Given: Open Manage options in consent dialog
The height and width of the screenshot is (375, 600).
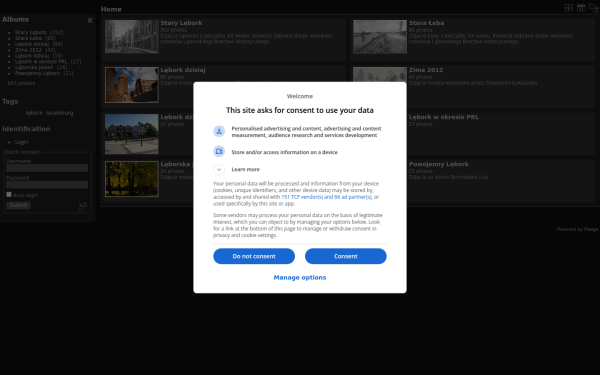Looking at the screenshot, I should click(300, 277).
